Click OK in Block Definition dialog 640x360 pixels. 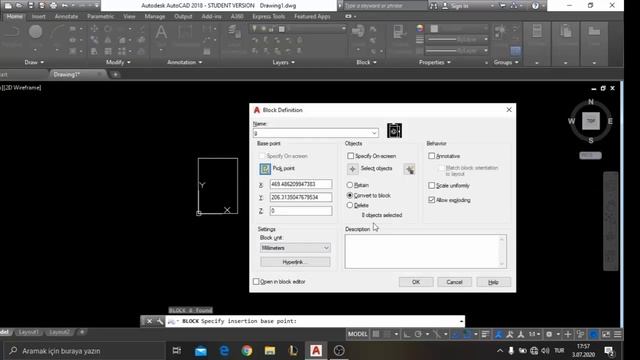point(416,282)
